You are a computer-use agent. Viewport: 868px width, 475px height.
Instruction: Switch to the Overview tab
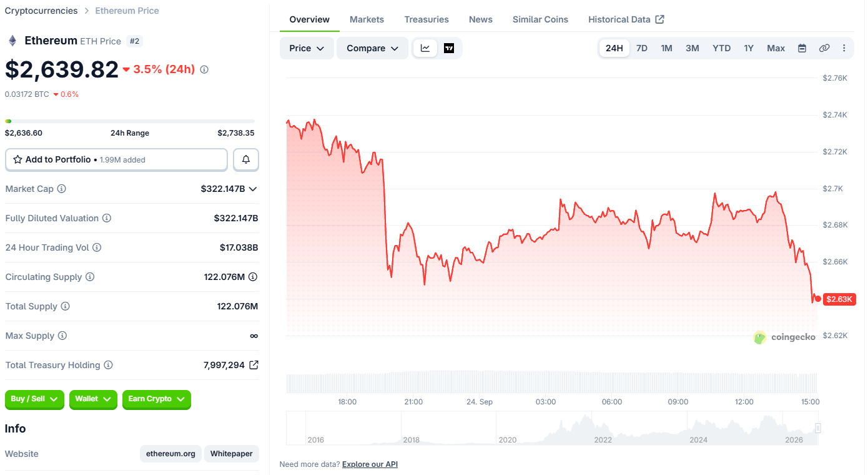coord(310,19)
